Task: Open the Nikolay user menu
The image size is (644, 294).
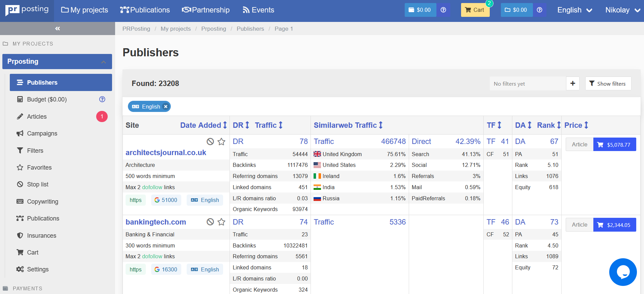Action: click(x=623, y=10)
